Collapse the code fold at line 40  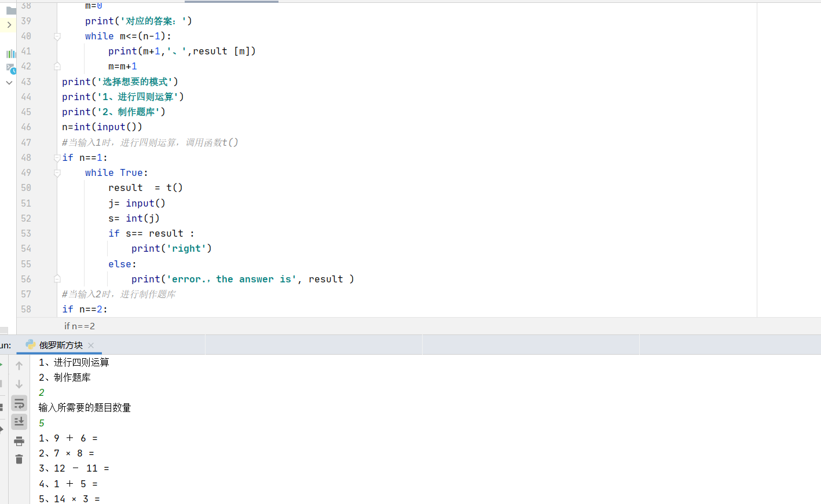point(57,36)
